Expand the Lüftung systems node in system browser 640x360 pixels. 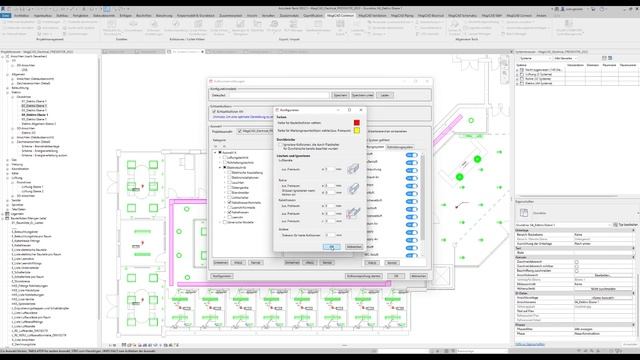pos(517,74)
